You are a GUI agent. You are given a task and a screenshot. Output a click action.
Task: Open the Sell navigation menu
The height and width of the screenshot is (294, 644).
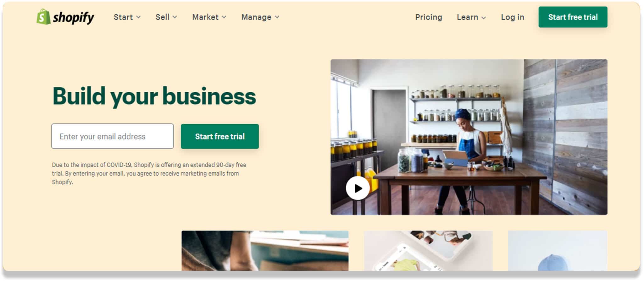(163, 17)
